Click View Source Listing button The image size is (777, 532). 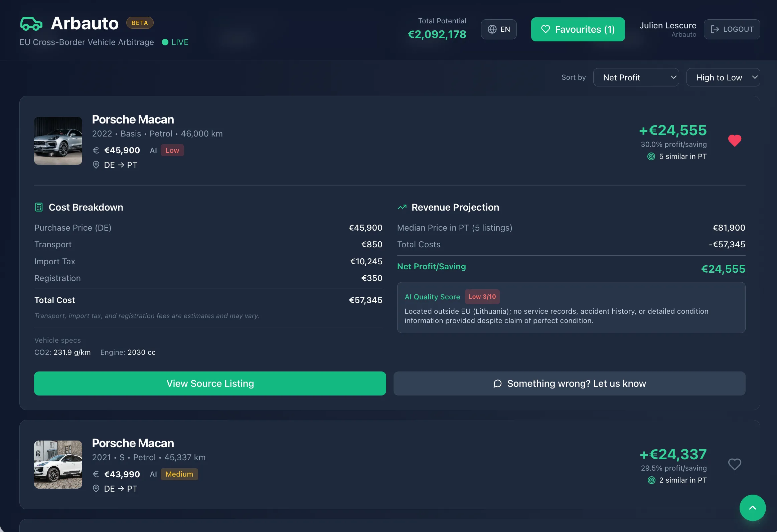(x=210, y=383)
